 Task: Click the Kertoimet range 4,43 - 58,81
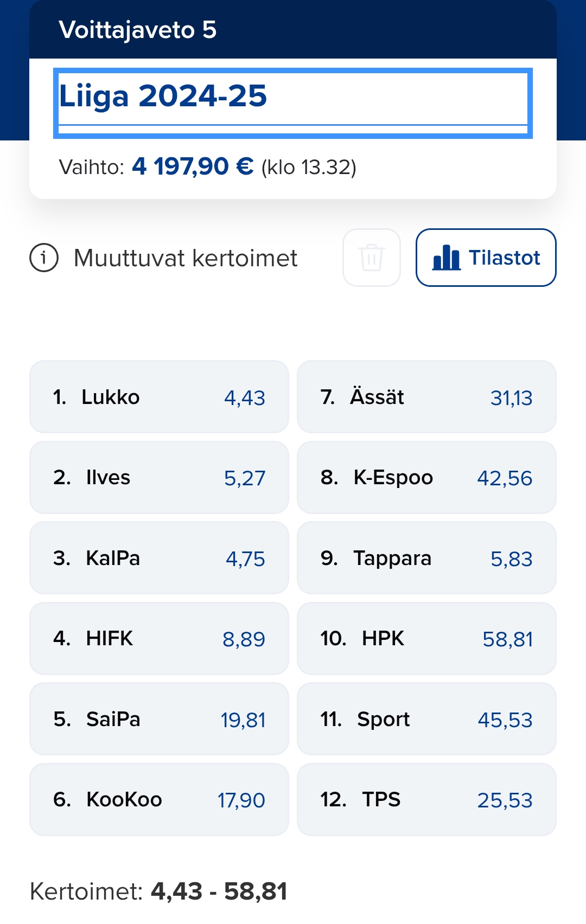pos(219,891)
